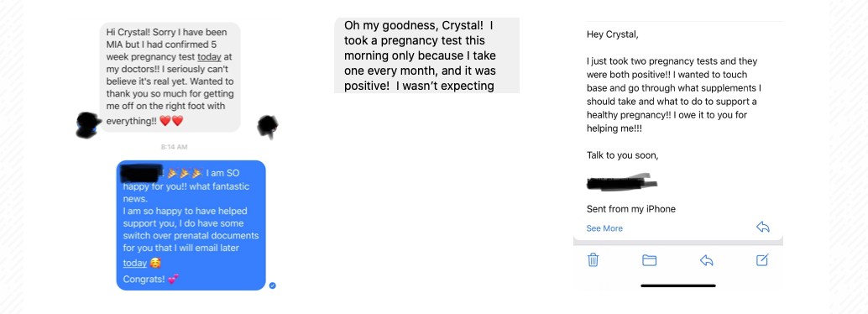This screenshot has height=314, width=868.
Task: Click the home indicator bar below mail toolbar
Action: pos(678,285)
